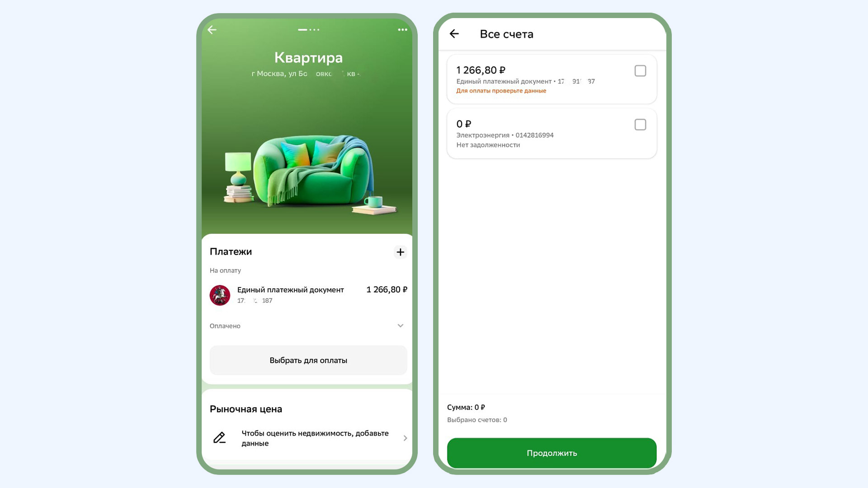Select the Электроэнергия account card

552,134
